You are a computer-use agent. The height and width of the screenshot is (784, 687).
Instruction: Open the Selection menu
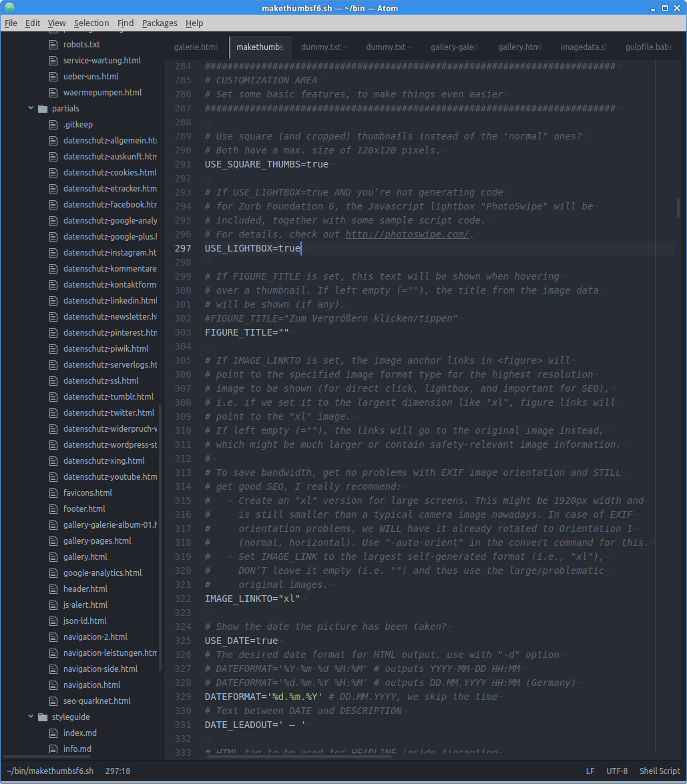91,23
